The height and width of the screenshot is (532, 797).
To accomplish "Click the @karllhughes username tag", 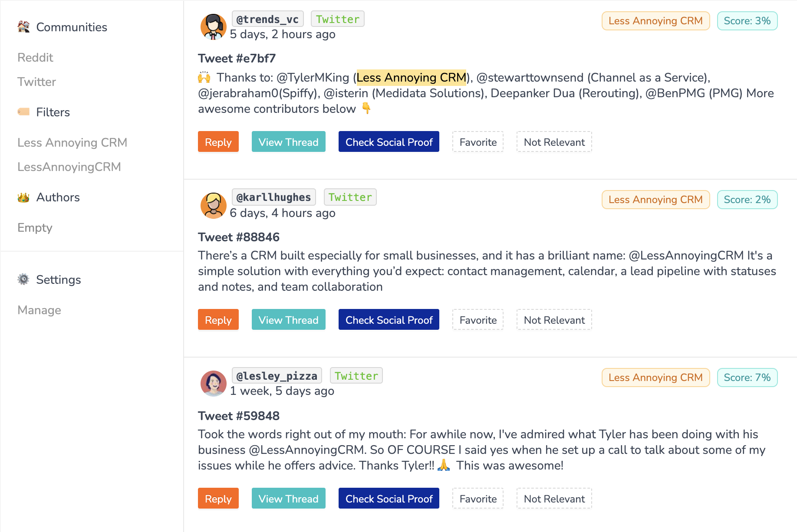I will click(273, 197).
